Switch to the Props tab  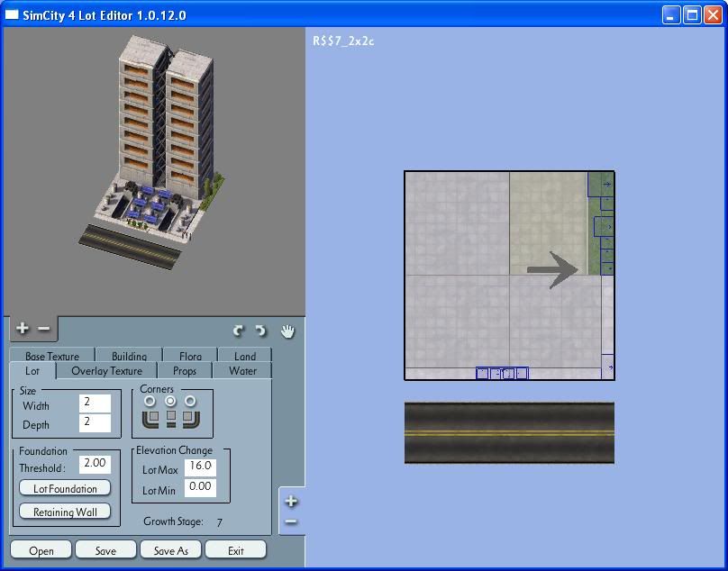pyautogui.click(x=185, y=371)
